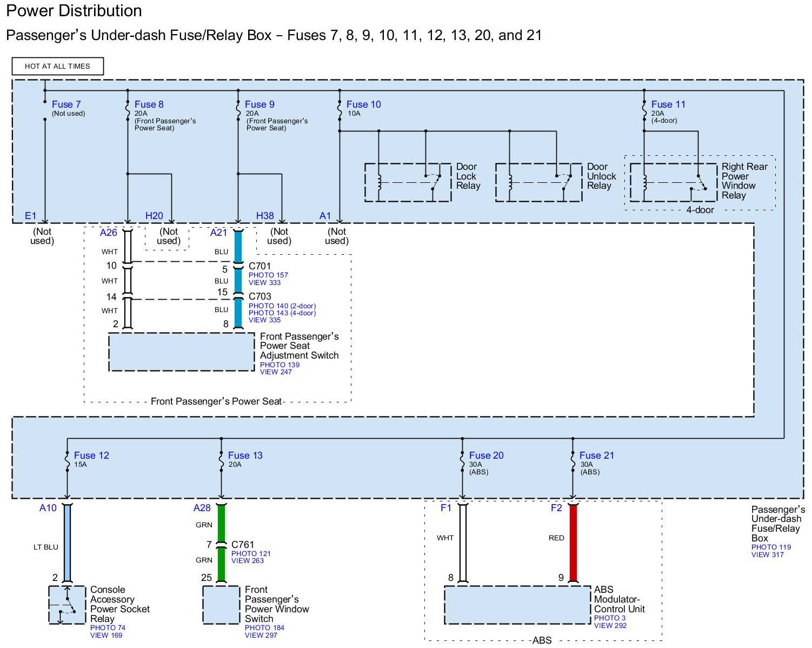Click the Door Lock Relay symbol

(x=408, y=183)
